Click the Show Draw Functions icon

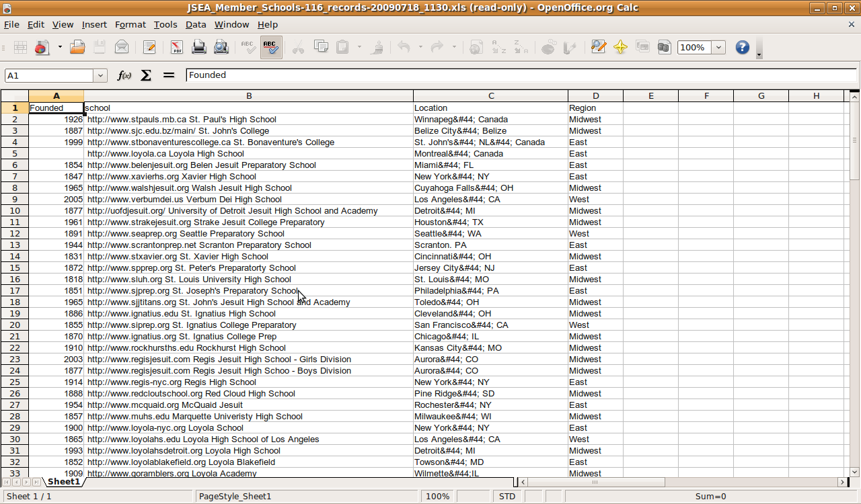coord(570,47)
